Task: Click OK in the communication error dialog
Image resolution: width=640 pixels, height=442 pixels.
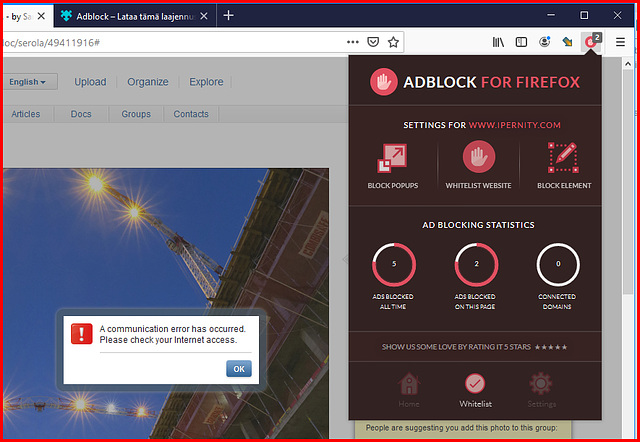Action: (239, 369)
